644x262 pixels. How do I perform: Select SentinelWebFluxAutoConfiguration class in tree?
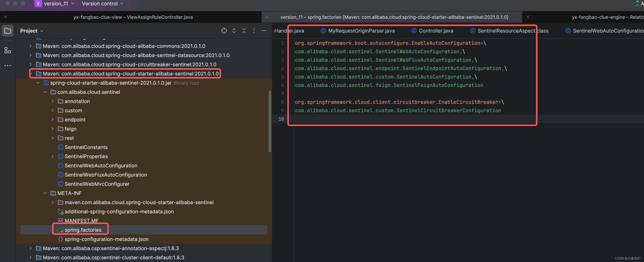tap(106, 175)
